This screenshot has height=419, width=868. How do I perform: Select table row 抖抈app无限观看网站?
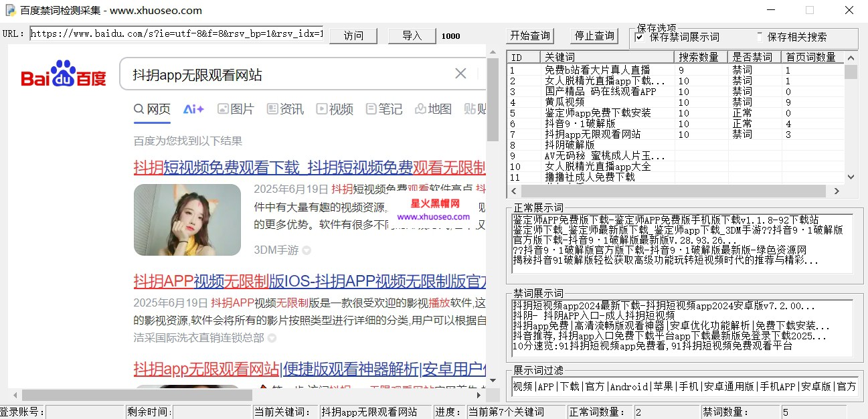675,134
